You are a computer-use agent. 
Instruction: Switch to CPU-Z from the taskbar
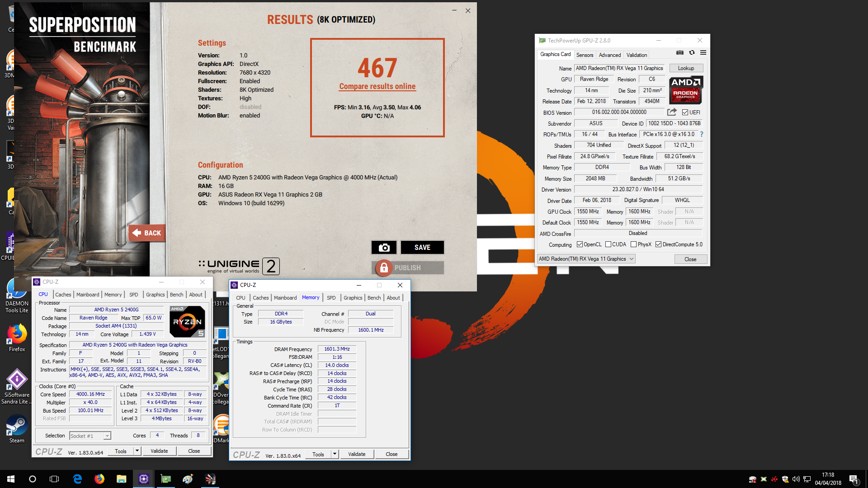coord(144,479)
